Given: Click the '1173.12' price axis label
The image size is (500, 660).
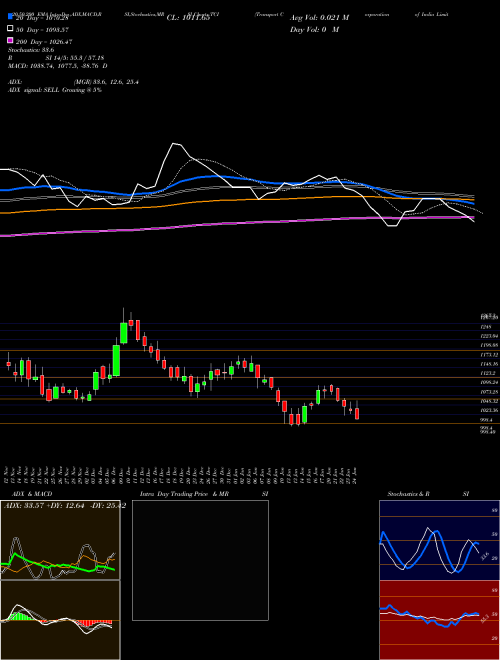Looking at the screenshot, I should (490, 355).
